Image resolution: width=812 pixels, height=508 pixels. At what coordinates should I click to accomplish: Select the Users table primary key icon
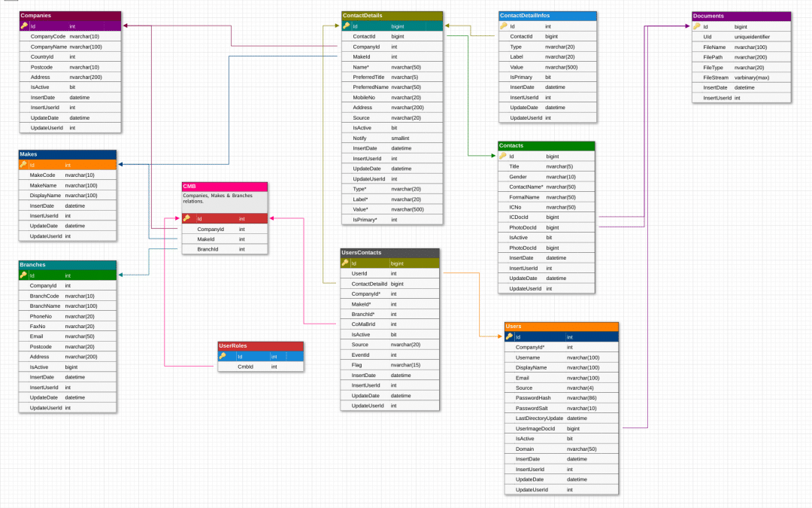tap(510, 336)
